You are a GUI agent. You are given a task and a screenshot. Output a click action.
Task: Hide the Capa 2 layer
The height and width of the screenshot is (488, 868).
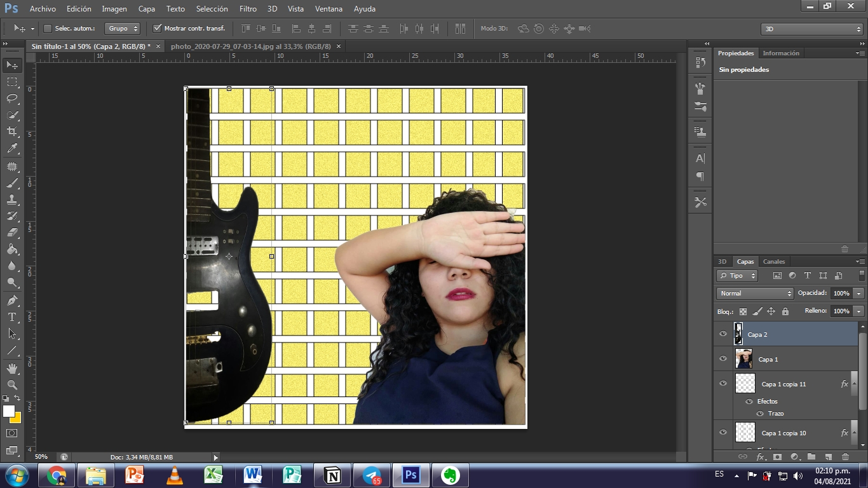(722, 334)
